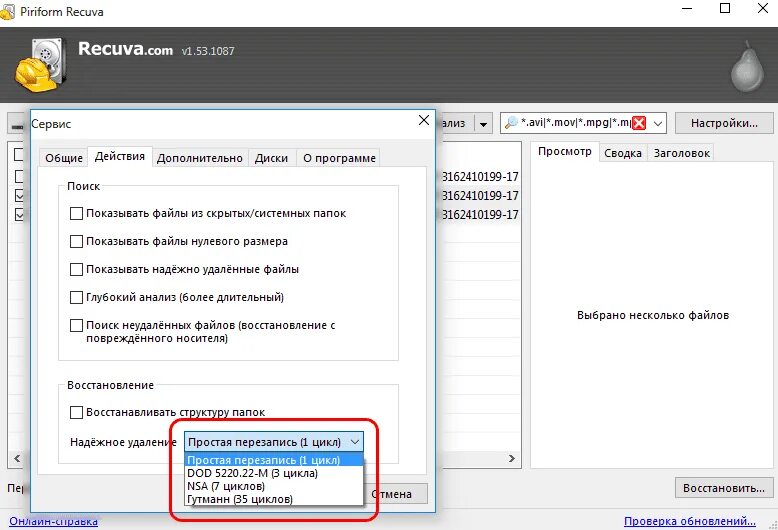Viewport: 778px width, 530px height.
Task: Click Выбрано несколько файлов message
Action: point(652,315)
